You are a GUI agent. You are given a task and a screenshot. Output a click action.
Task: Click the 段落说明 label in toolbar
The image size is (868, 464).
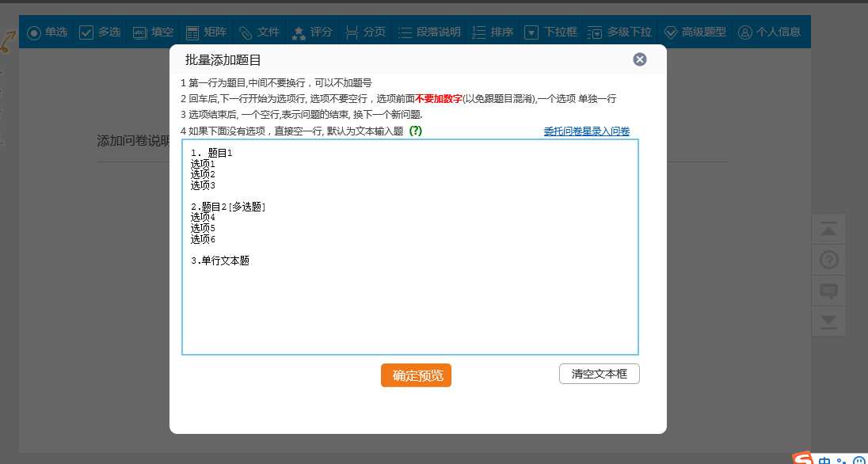(439, 32)
